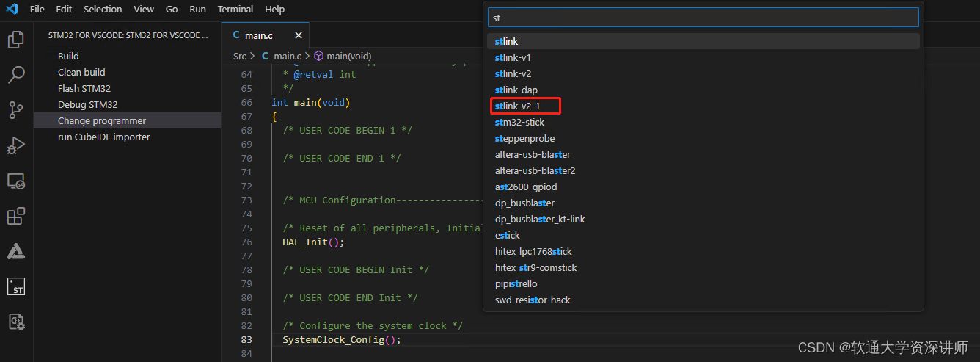Choose pipistrello from the list
Screen dimensions: 980x362
click(x=703, y=283)
